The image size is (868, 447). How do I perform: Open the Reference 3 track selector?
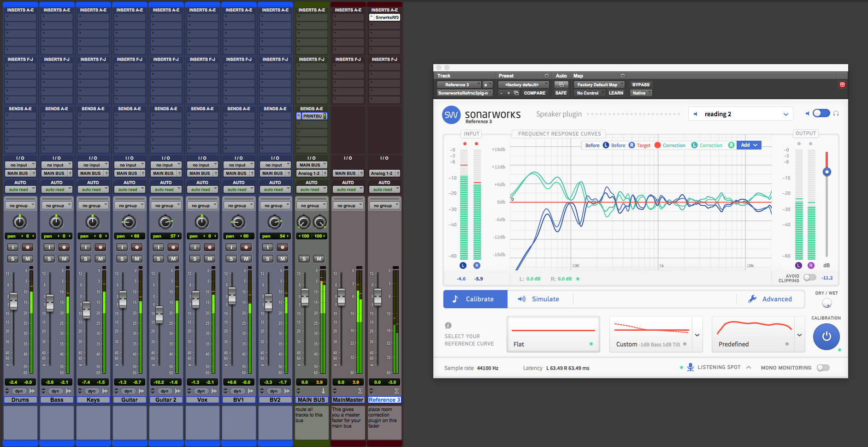tap(459, 85)
